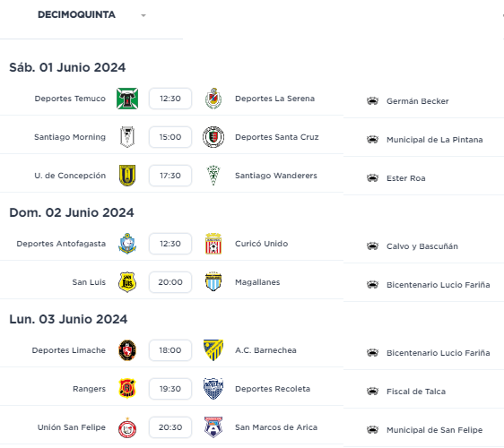Click the stadium icon next to Ester Roa
This screenshot has width=504, height=448.
tap(372, 178)
